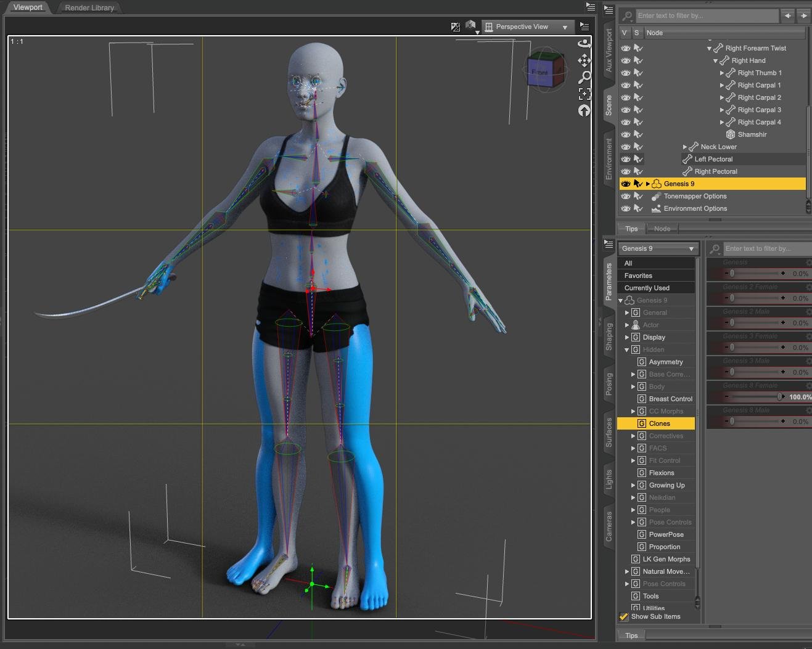Click the Genesis 8 Female slider handle

(780, 397)
